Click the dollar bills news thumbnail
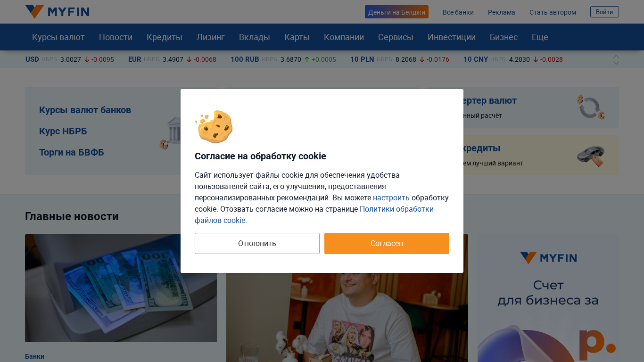The image size is (644, 362). [x=121, y=288]
